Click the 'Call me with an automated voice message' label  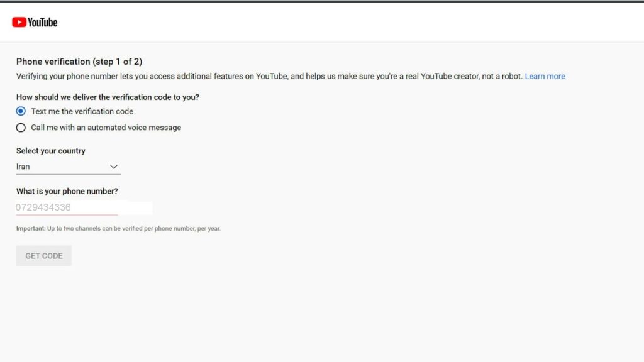[106, 128]
